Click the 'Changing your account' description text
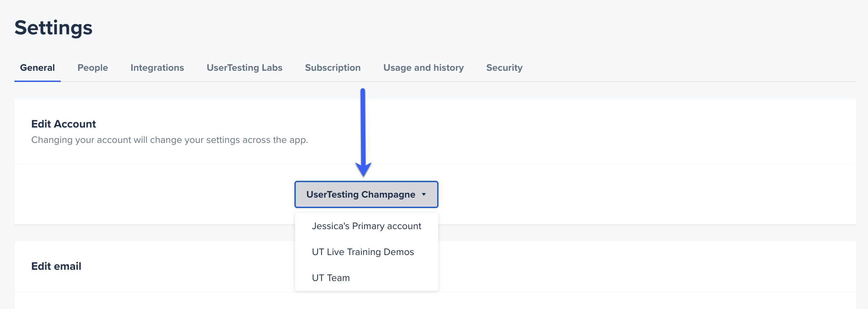 pos(169,140)
